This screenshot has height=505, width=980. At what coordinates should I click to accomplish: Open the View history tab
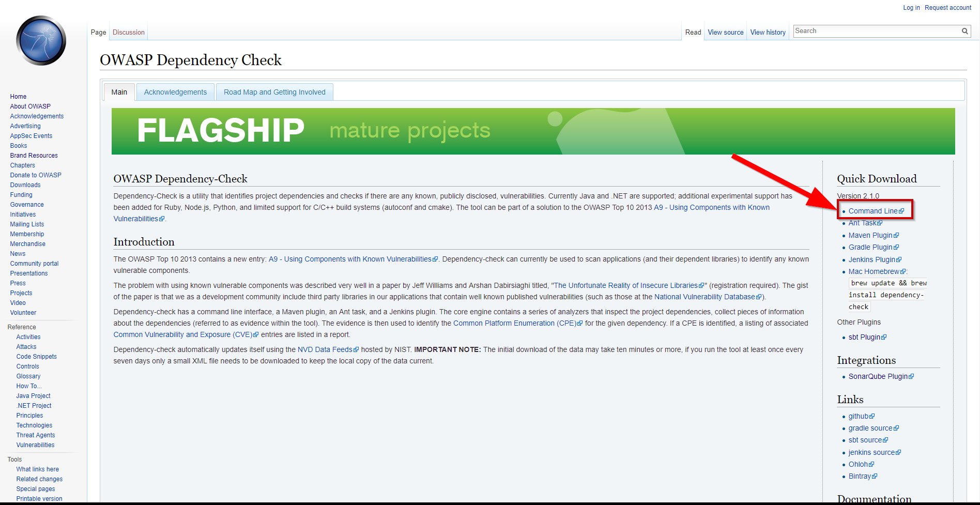[x=768, y=32]
